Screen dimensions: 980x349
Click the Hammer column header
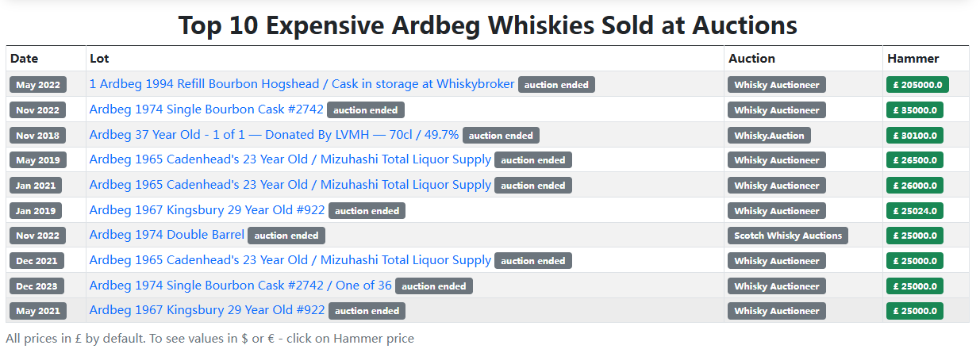tap(913, 59)
